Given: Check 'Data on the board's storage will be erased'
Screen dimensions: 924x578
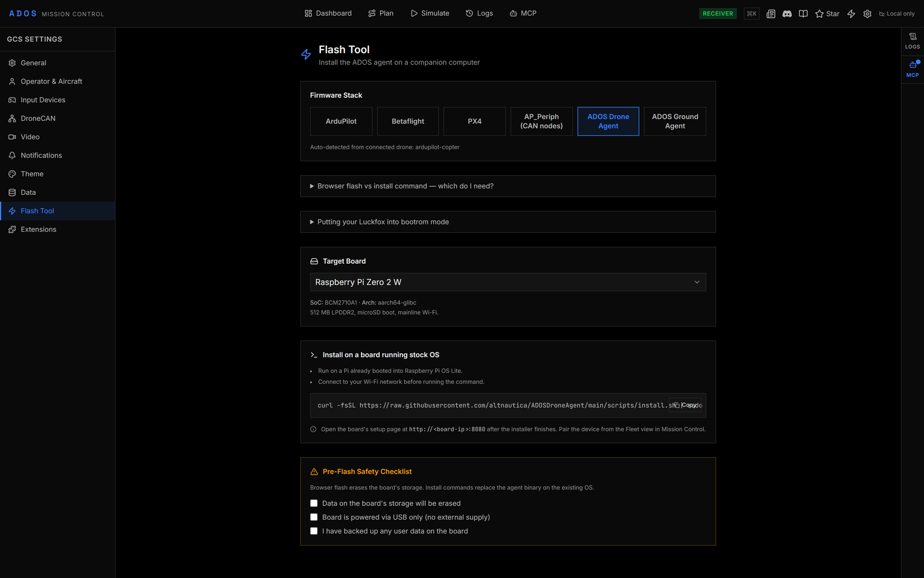Looking at the screenshot, I should pyautogui.click(x=314, y=503).
